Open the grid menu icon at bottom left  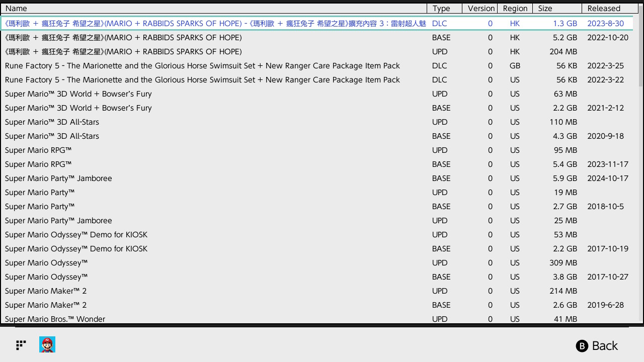(x=21, y=345)
